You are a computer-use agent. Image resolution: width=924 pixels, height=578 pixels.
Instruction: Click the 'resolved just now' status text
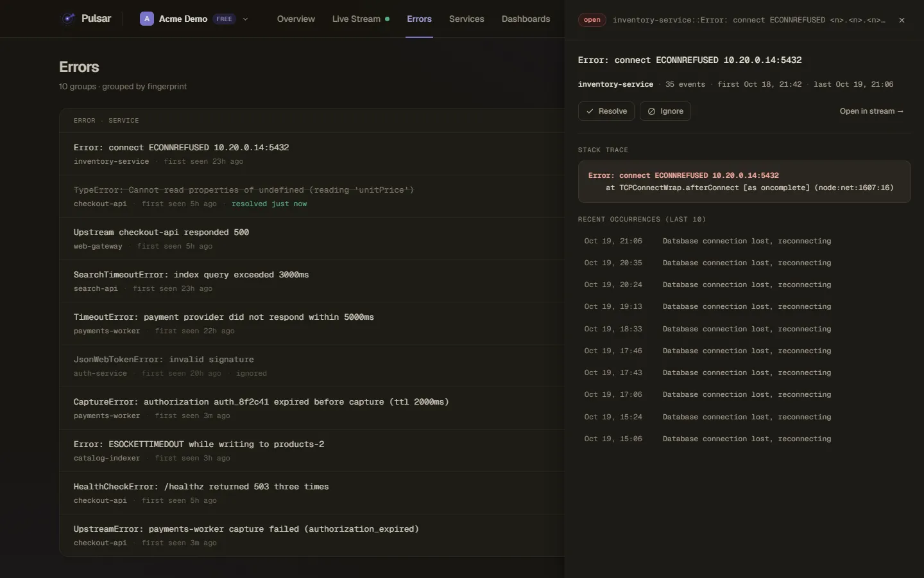coord(269,204)
